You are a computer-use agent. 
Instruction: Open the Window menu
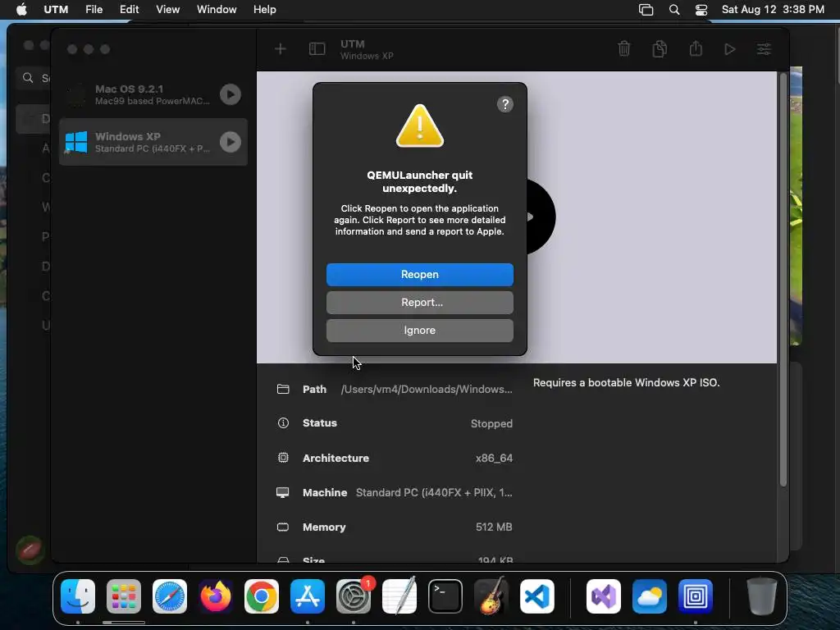(217, 9)
